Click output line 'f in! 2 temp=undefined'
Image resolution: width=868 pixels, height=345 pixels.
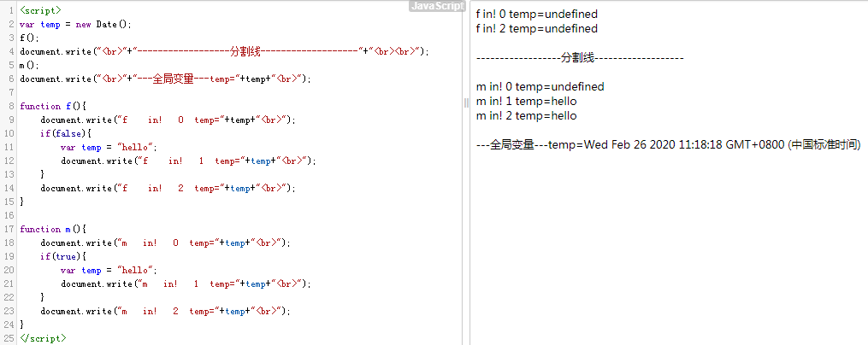pyautogui.click(x=536, y=28)
